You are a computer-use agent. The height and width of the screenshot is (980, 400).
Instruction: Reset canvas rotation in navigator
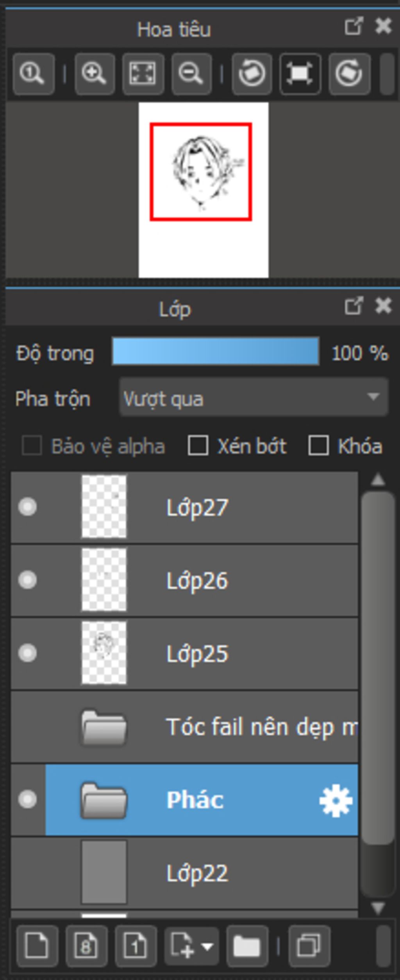point(300,74)
